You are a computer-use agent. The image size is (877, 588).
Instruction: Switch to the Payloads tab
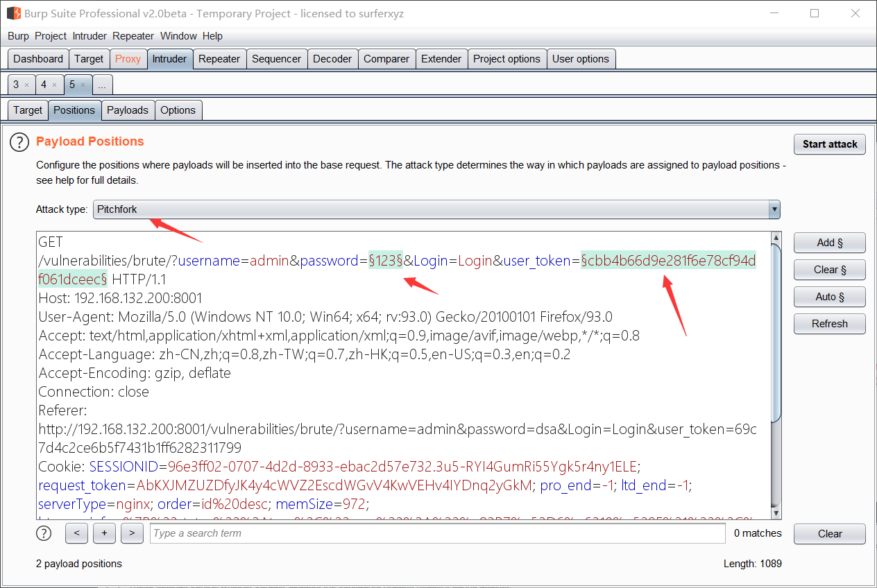128,110
